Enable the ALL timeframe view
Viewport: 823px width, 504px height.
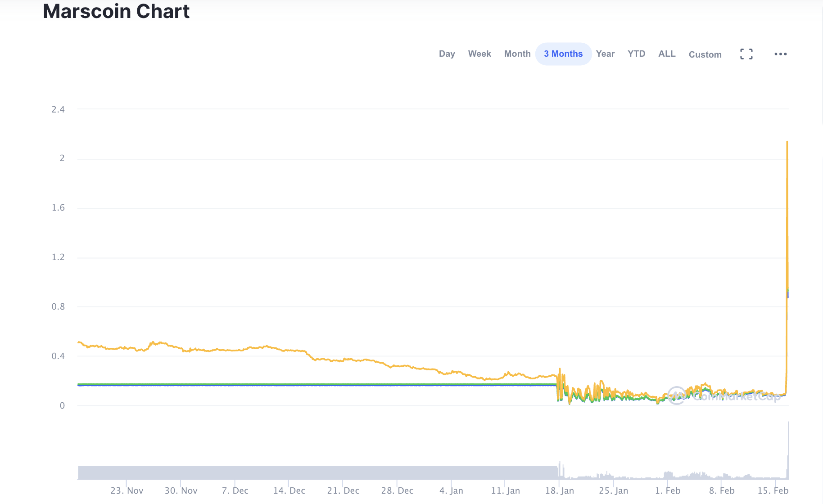pos(666,54)
